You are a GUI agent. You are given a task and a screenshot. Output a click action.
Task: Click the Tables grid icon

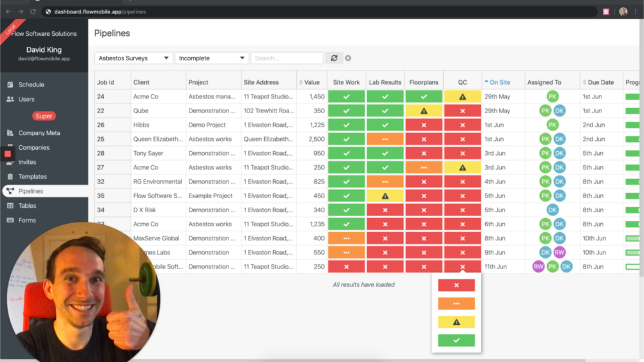coord(10,206)
